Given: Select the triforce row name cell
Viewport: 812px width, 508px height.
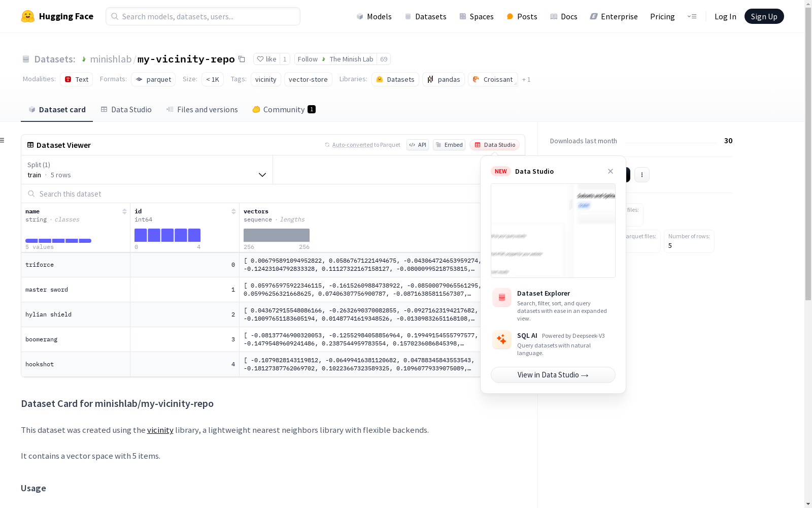Looking at the screenshot, I should click(76, 265).
